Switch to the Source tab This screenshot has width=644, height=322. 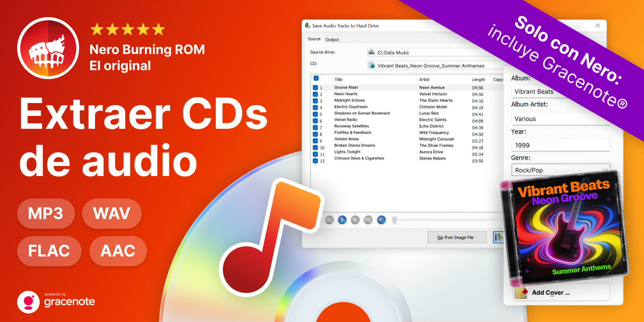[x=314, y=39]
